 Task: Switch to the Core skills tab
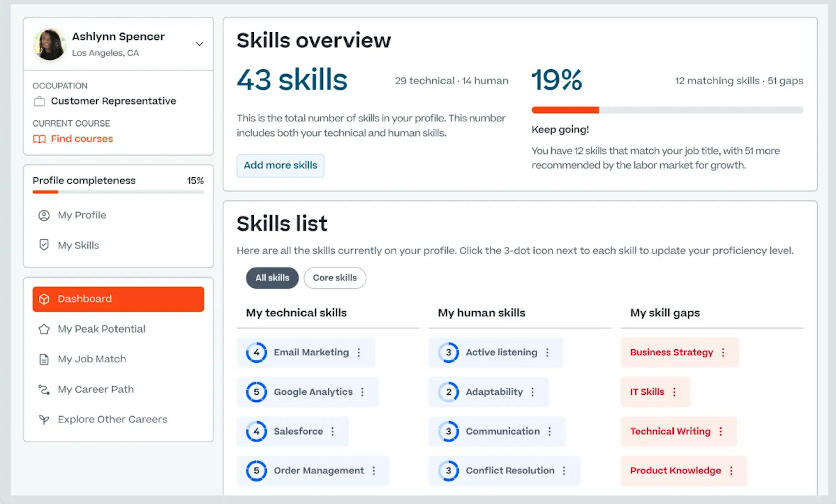tap(334, 278)
